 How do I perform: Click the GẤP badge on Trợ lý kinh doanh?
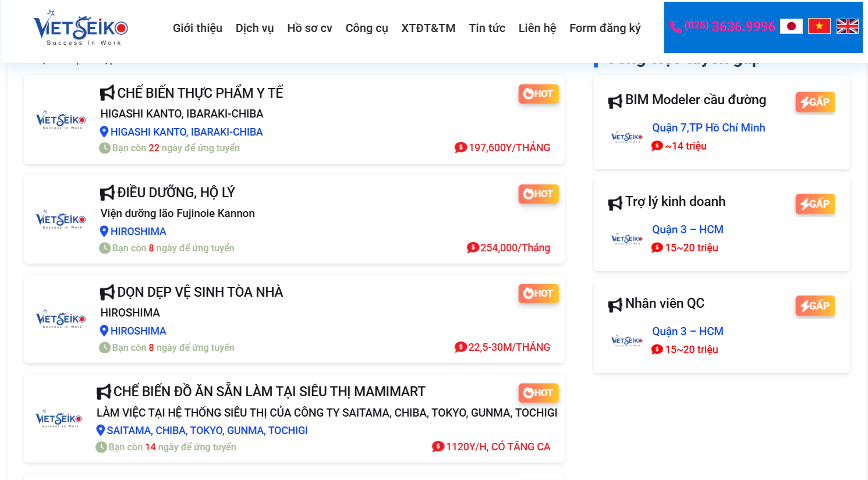pos(815,204)
